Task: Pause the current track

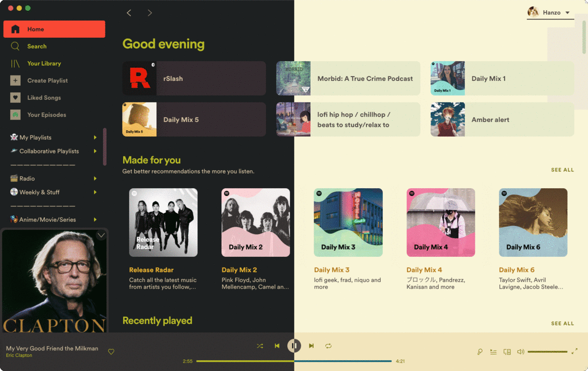Action: click(x=294, y=346)
